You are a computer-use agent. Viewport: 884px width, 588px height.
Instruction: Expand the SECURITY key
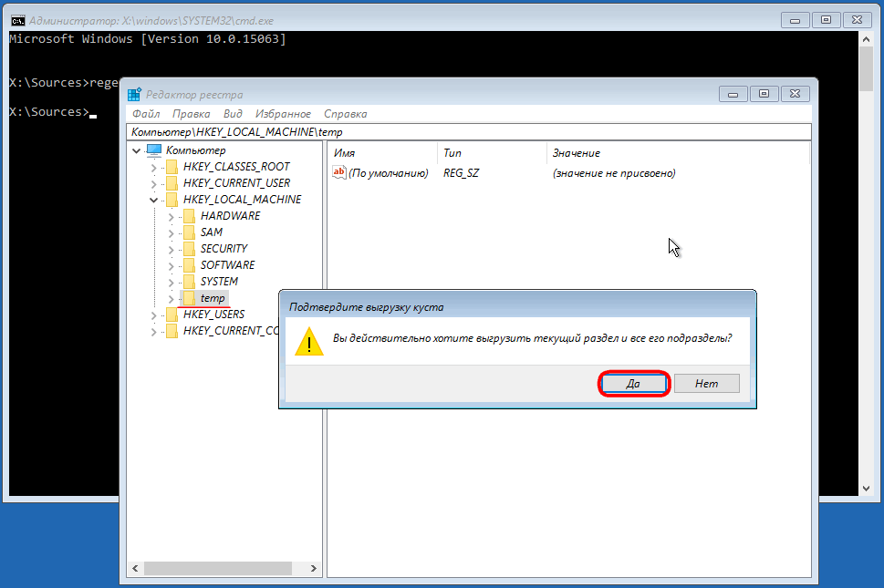pyautogui.click(x=171, y=249)
